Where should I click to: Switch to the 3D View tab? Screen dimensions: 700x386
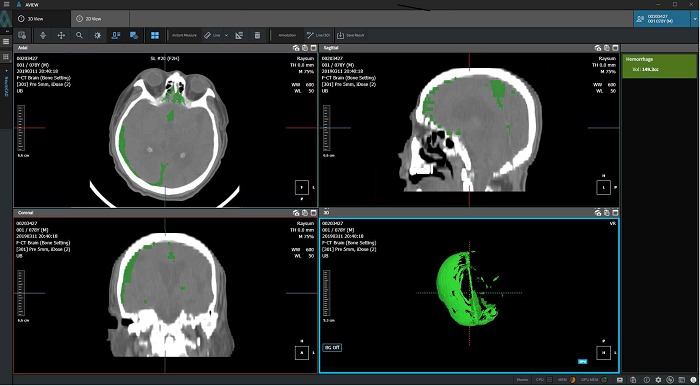(35, 19)
